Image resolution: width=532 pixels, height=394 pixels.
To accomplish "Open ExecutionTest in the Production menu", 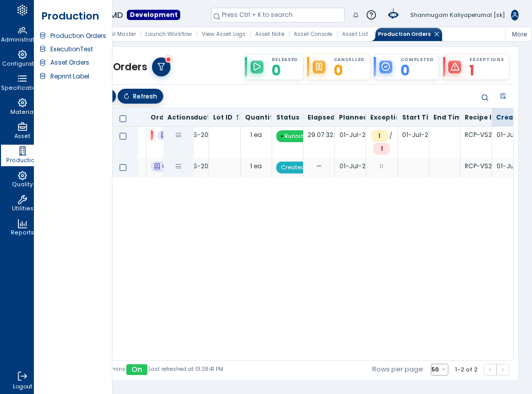I will click(71, 49).
